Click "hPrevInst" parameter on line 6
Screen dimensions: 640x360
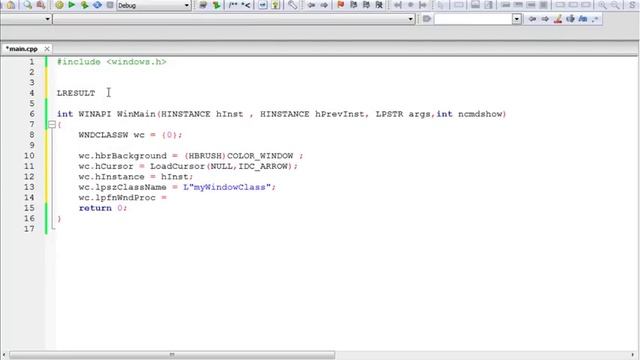[x=339, y=114]
